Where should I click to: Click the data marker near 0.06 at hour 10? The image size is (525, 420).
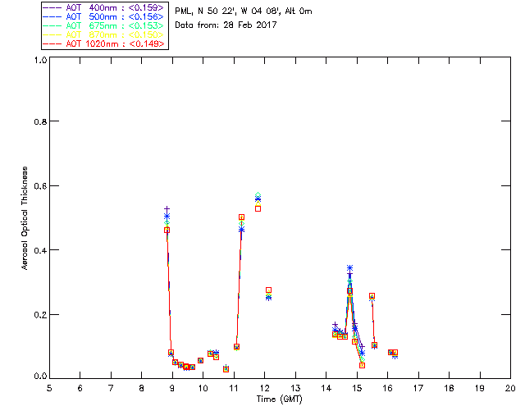[200, 360]
